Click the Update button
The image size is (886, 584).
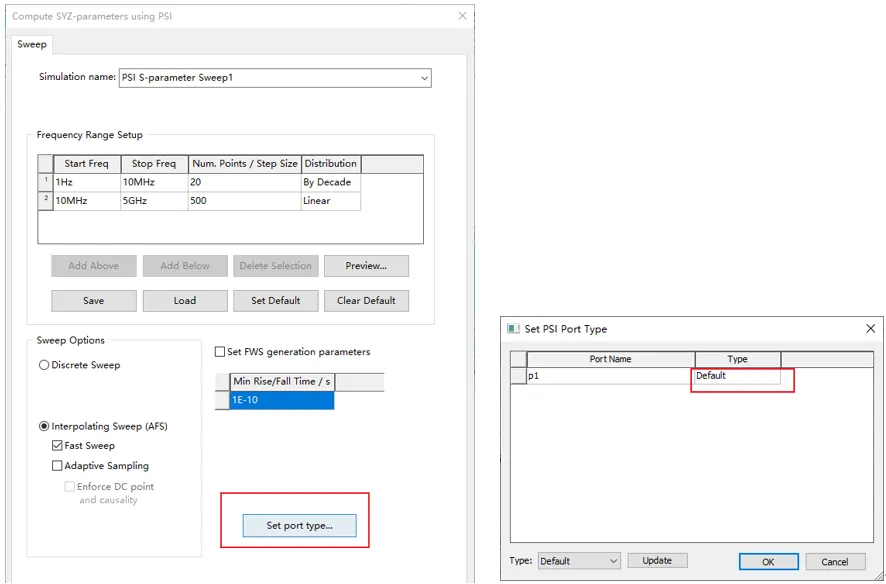point(658,561)
